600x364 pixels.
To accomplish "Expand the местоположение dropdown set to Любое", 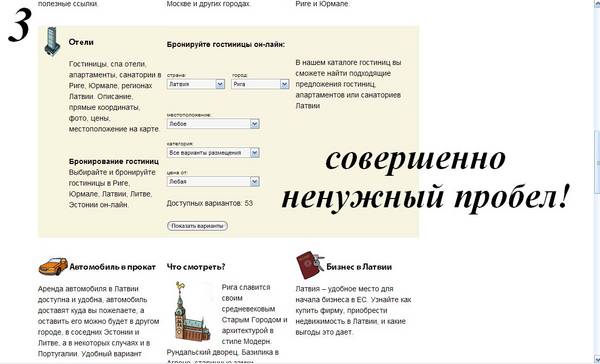I will 213,124.
